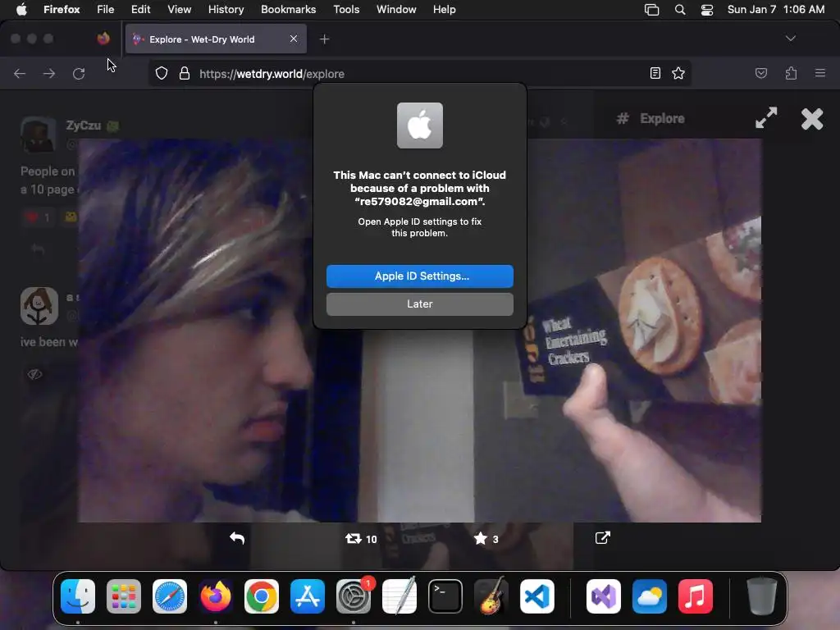Open the Window menu

(x=396, y=9)
